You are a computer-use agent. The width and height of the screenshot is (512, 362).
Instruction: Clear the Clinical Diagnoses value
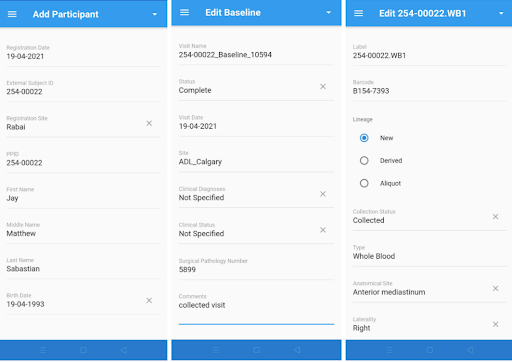[x=323, y=194]
